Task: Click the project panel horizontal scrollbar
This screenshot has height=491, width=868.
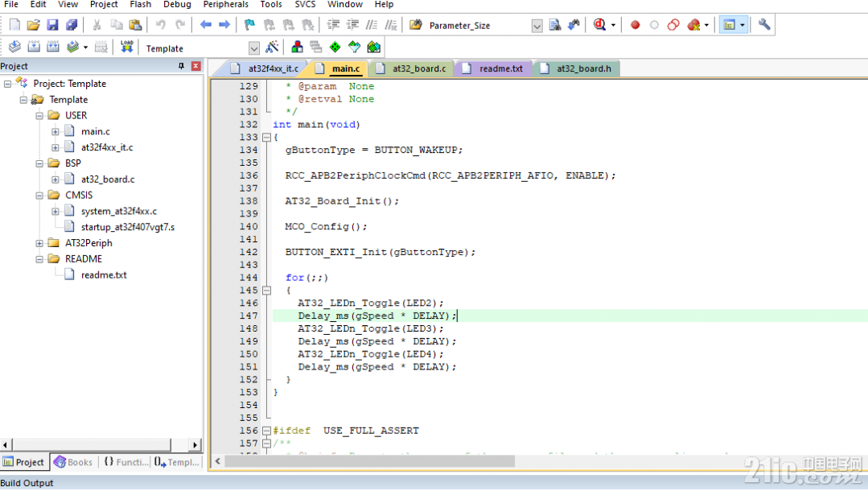Action: tap(92, 444)
